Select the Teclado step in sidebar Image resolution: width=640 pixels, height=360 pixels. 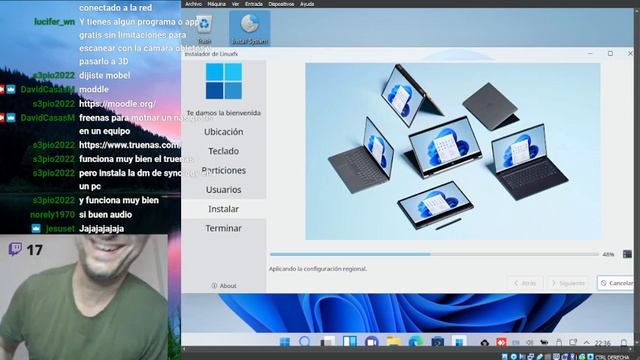click(x=224, y=151)
